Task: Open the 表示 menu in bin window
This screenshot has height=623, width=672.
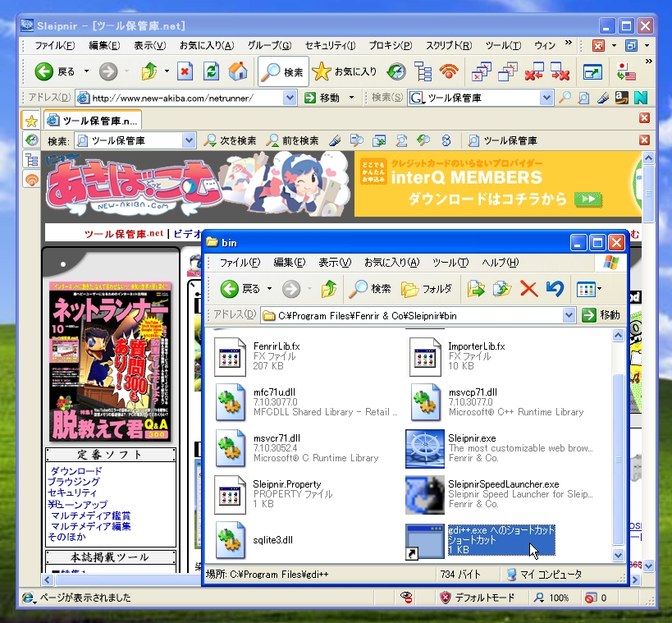Action: 335,263
